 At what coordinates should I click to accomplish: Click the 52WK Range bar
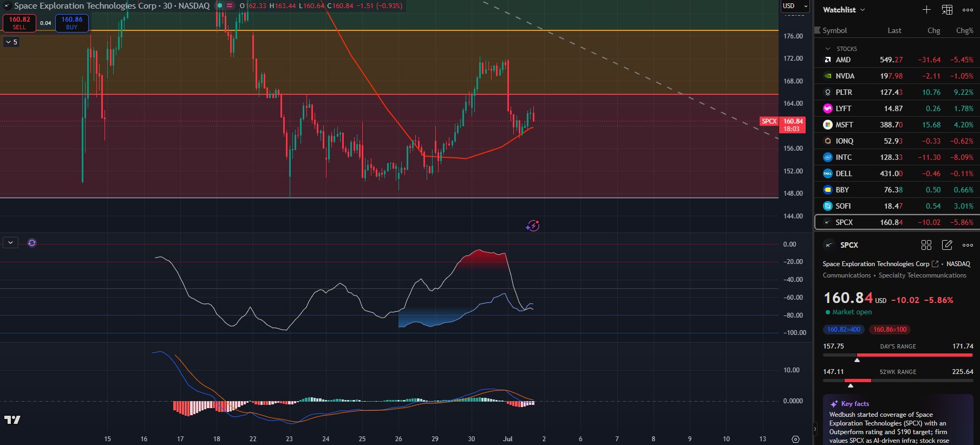pyautogui.click(x=898, y=380)
